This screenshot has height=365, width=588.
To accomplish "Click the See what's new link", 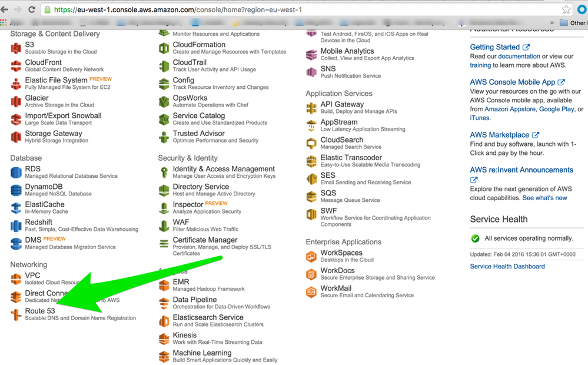I will (545, 198).
